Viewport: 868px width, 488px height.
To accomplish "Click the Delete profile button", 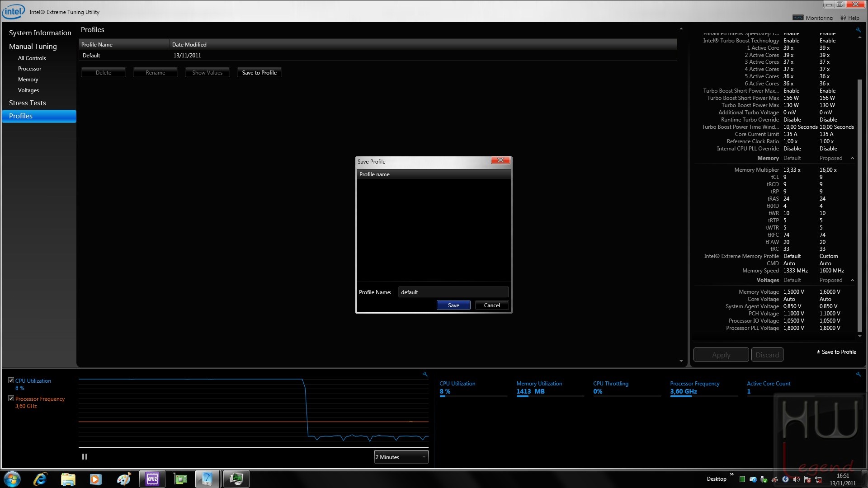I will click(x=104, y=73).
